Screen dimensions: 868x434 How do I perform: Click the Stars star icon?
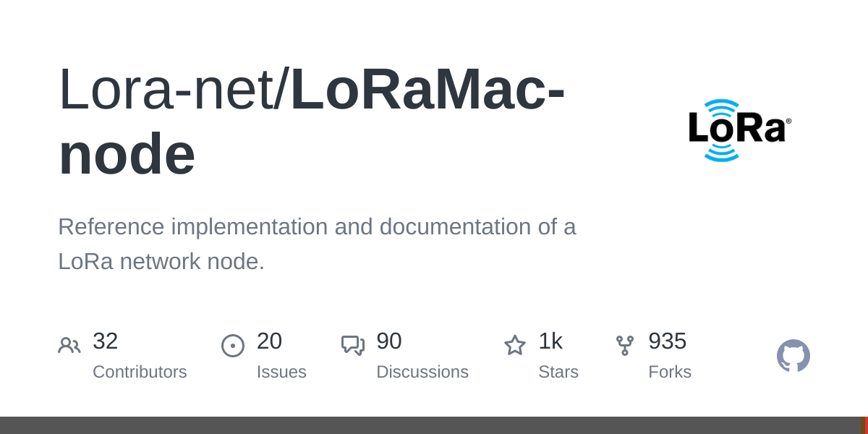coord(515,345)
